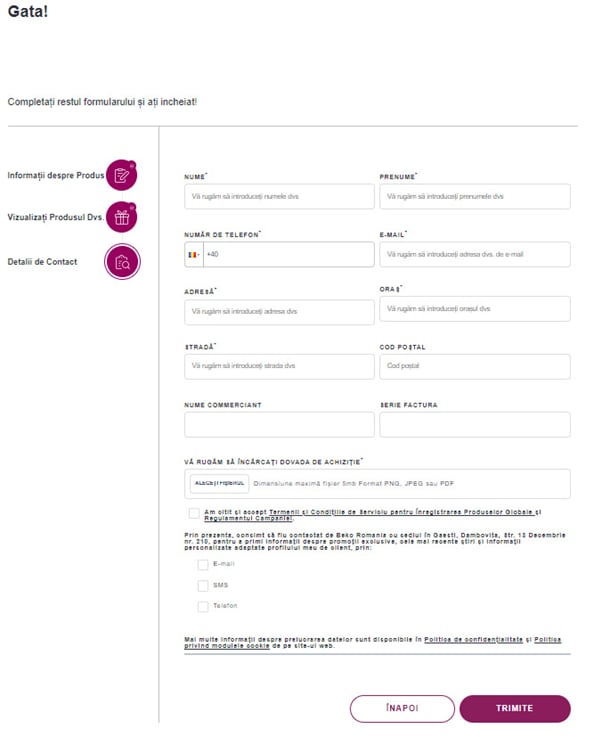This screenshot has height=737, width=602.
Task: Click the Vizualizați Produsul Dvs. gift icon
Action: pyautogui.click(x=121, y=217)
